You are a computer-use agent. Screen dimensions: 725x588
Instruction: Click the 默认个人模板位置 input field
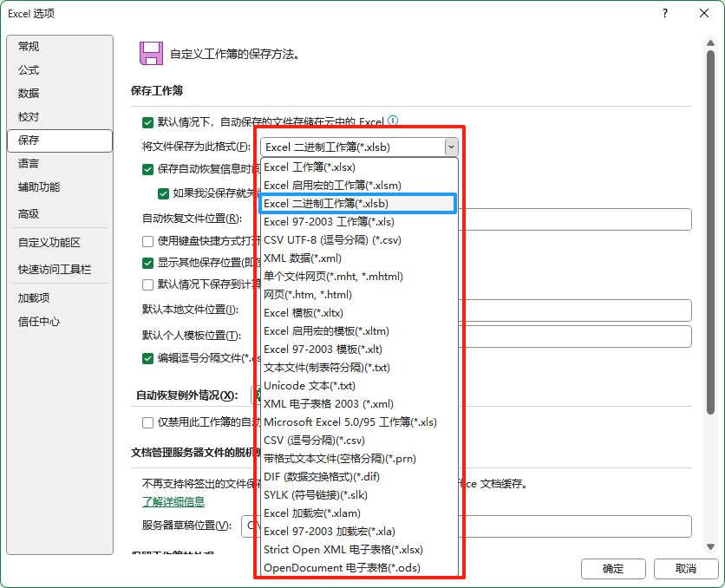[x=576, y=336]
